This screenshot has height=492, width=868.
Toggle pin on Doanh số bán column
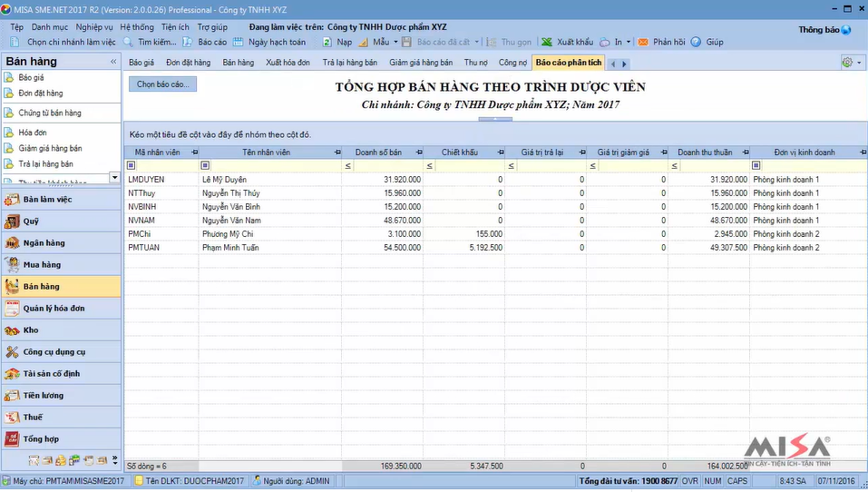point(419,153)
